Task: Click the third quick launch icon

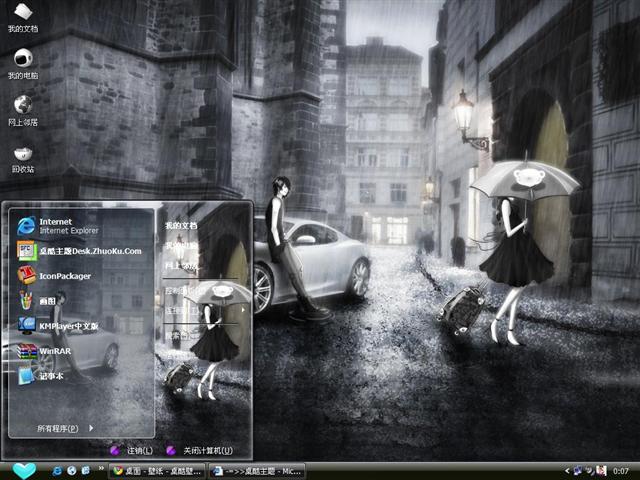Action: click(x=86, y=471)
